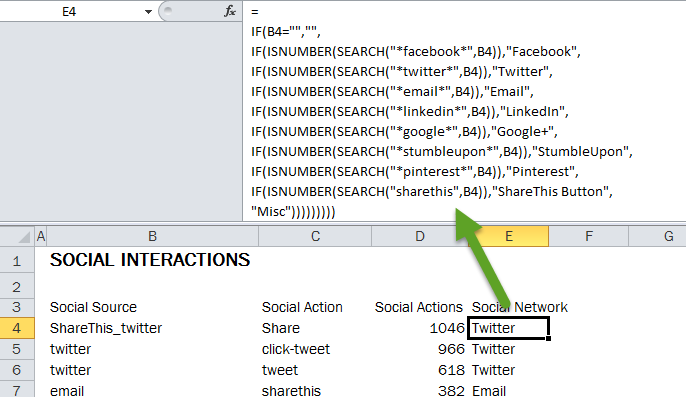Image resolution: width=686 pixels, height=397 pixels.
Task: Select column A header
Action: pos(41,236)
